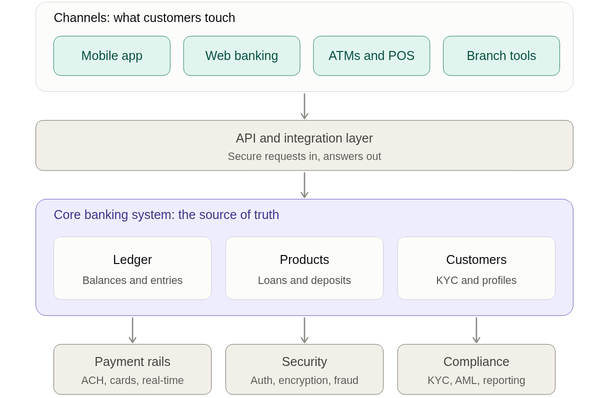
Task: Select the Products card
Action: tap(304, 268)
